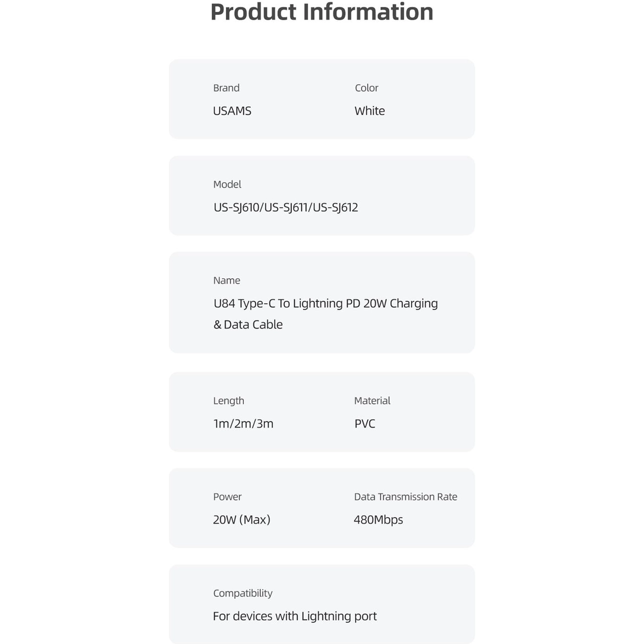This screenshot has width=644, height=644.
Task: Select the Brand label
Action: point(226,88)
